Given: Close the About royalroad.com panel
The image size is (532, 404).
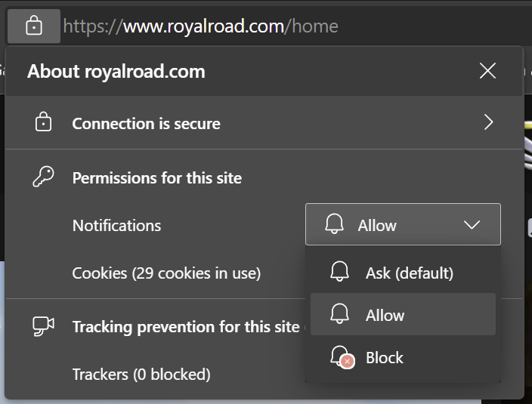Looking at the screenshot, I should 487,71.
